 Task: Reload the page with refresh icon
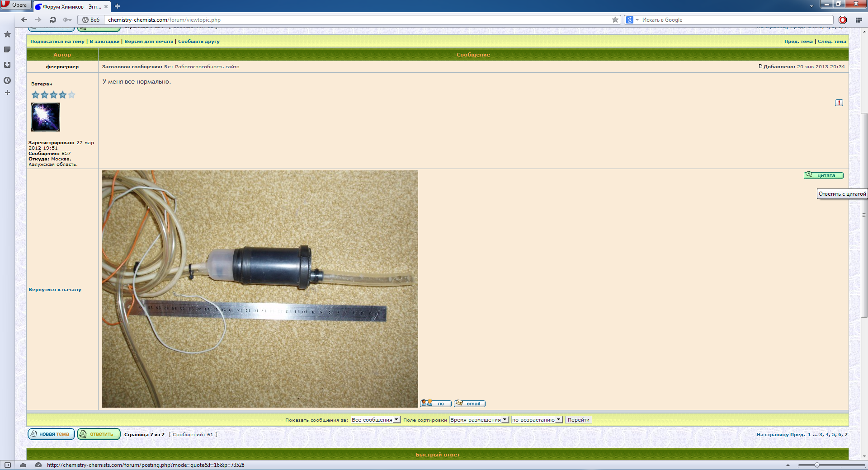tap(53, 20)
